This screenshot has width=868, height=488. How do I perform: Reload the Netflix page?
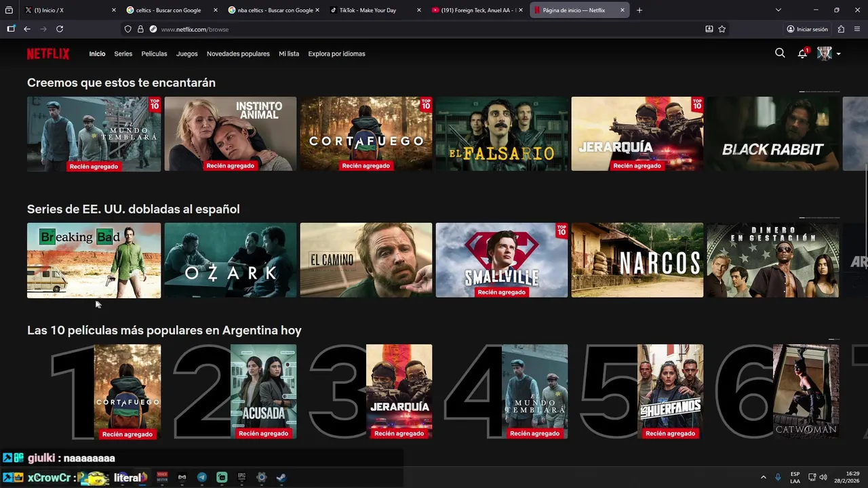60,29
